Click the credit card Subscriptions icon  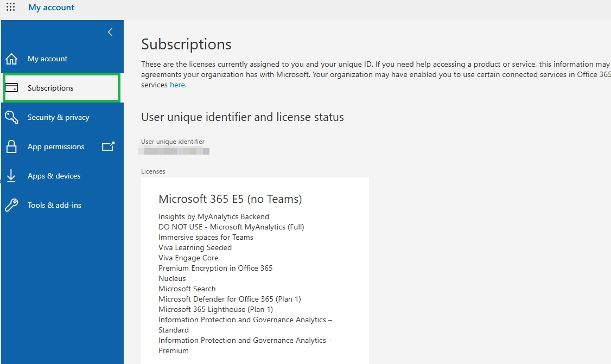pos(12,88)
